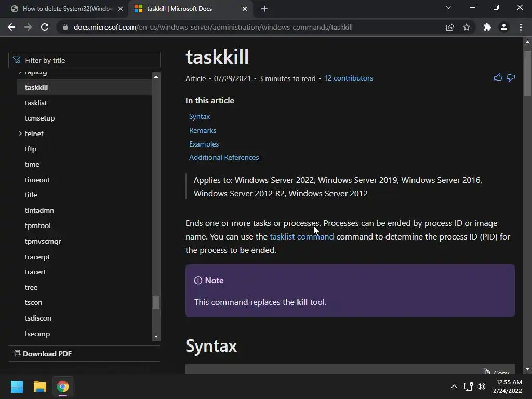The width and height of the screenshot is (532, 399).
Task: Show hidden system tray icons
Action: coord(454,387)
